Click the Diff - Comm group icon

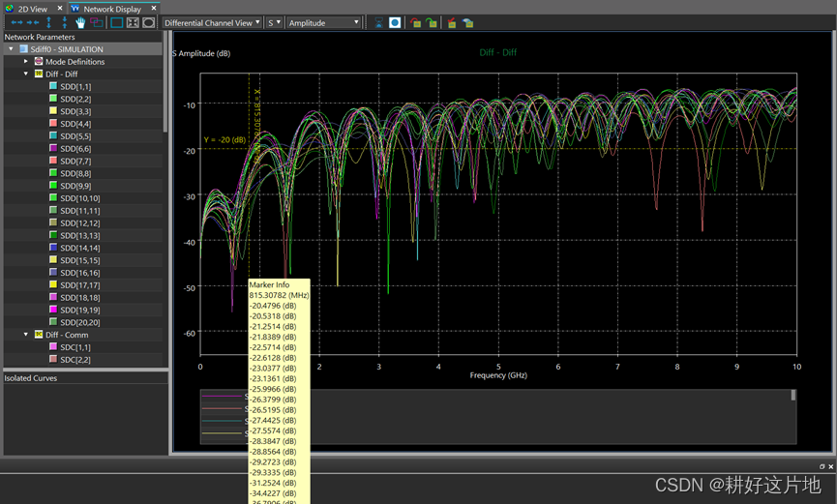pos(39,334)
